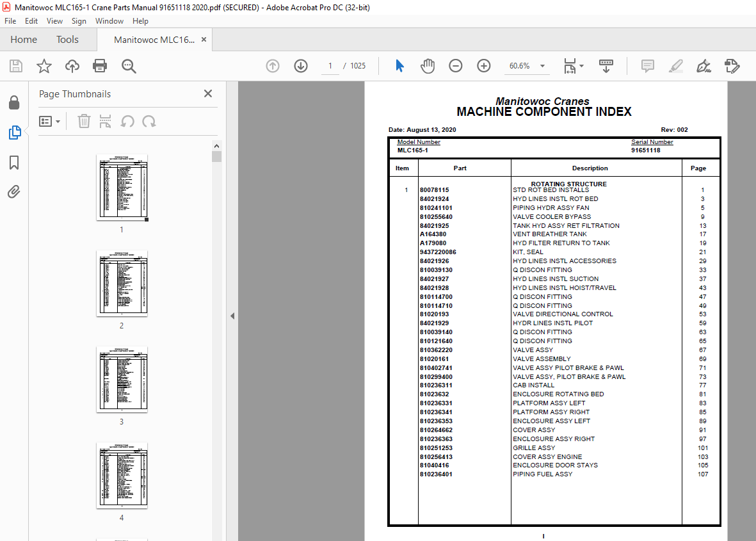Click part number 9437220086
This screenshot has width=756, height=541.
pos(438,252)
